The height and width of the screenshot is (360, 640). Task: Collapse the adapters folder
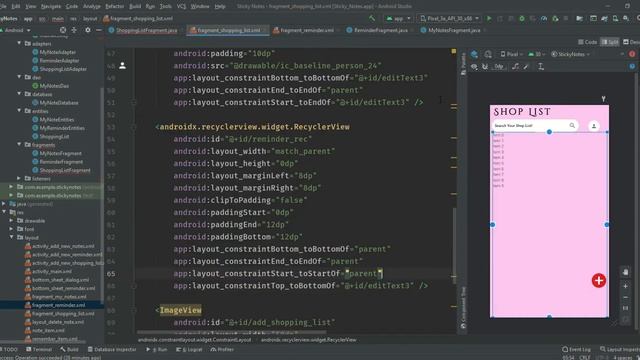point(19,43)
